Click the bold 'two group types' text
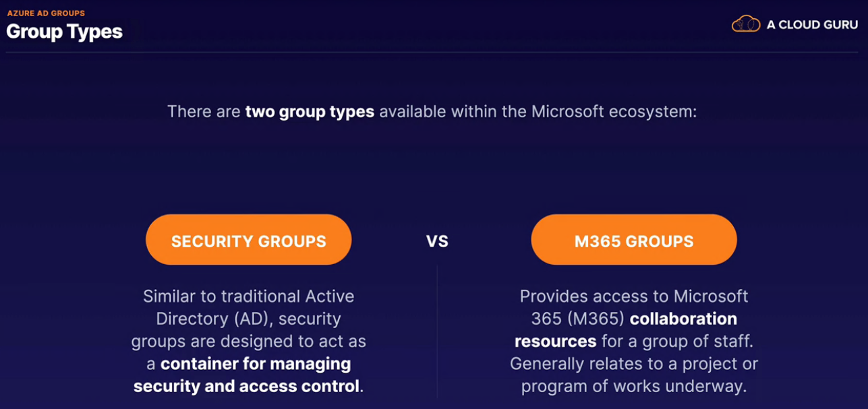This screenshot has width=868, height=409. (310, 111)
